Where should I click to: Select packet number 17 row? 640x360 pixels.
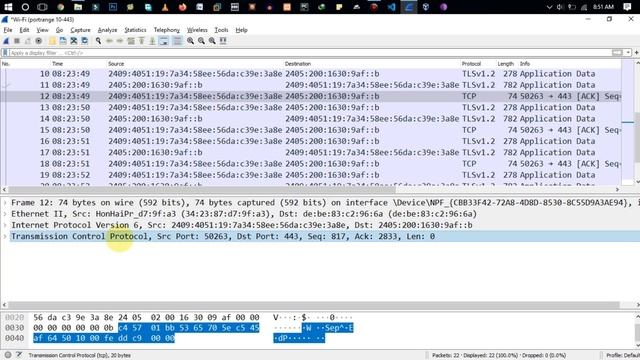pyautogui.click(x=311, y=152)
